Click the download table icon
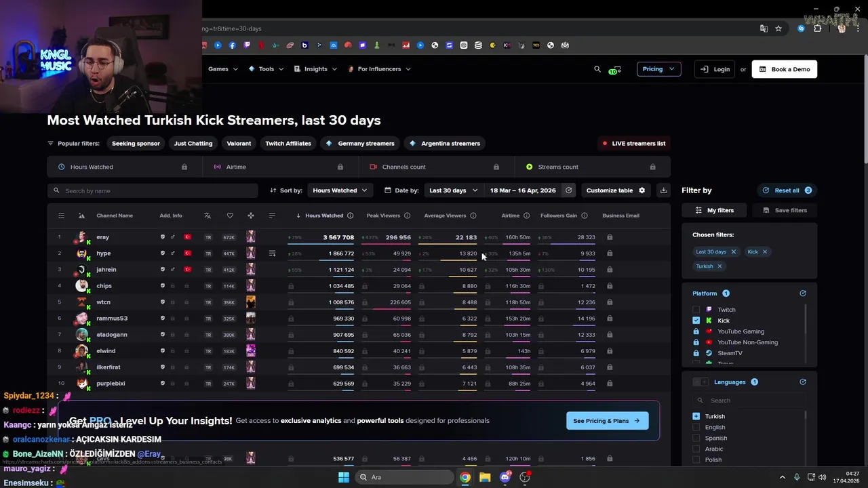The width and height of the screenshot is (868, 488). pos(663,190)
